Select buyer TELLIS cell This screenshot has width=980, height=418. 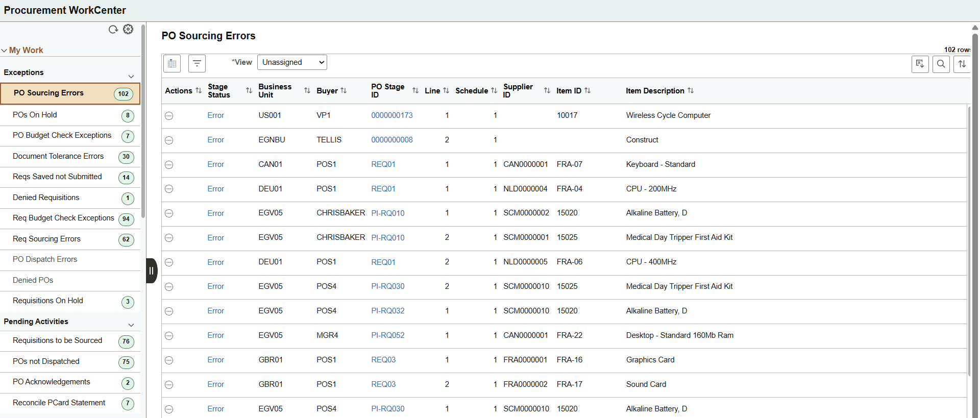tap(329, 140)
